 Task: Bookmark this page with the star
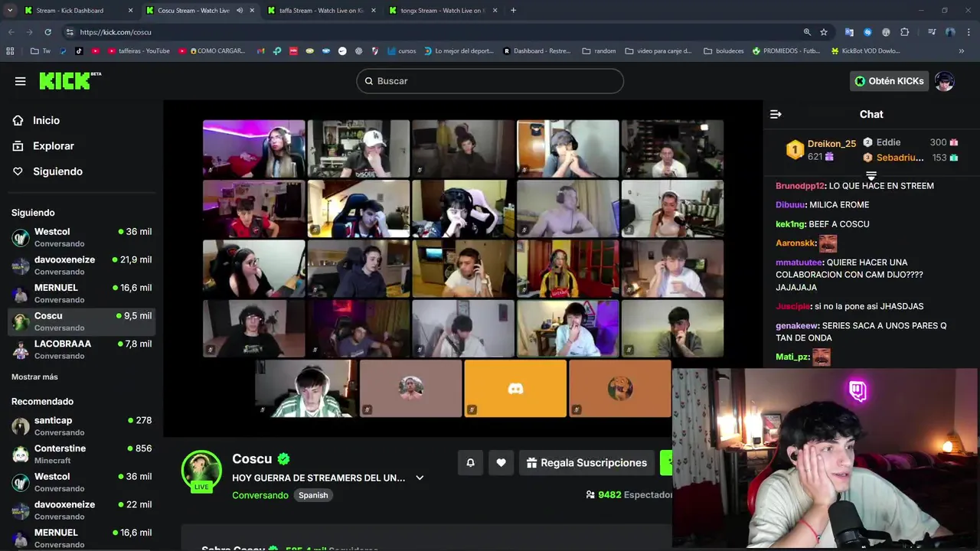(824, 32)
